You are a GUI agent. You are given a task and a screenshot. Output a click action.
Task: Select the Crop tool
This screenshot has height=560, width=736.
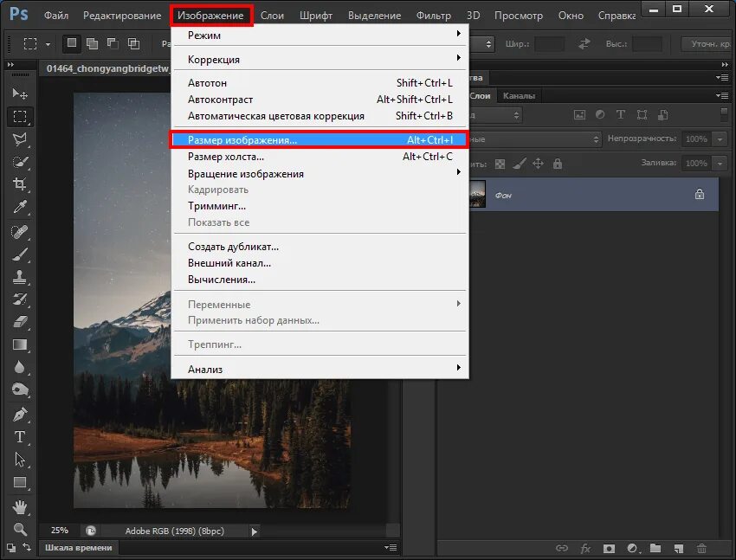pyautogui.click(x=20, y=183)
